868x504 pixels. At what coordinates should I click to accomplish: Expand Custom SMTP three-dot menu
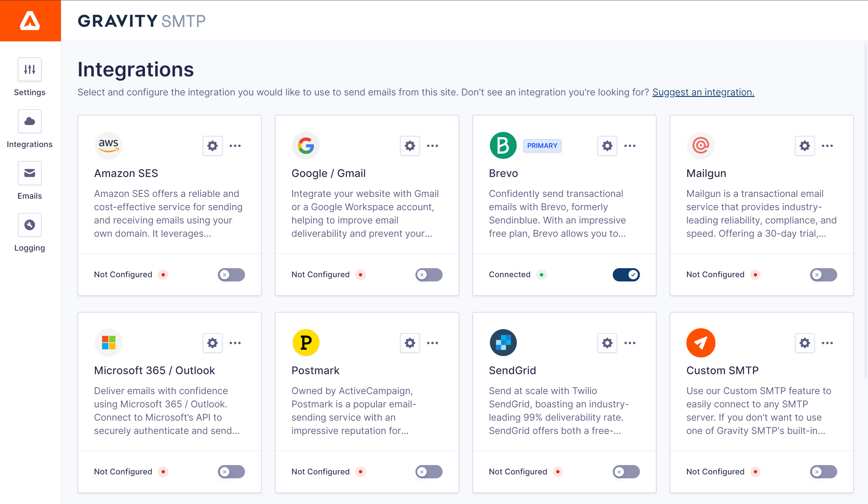tap(827, 343)
